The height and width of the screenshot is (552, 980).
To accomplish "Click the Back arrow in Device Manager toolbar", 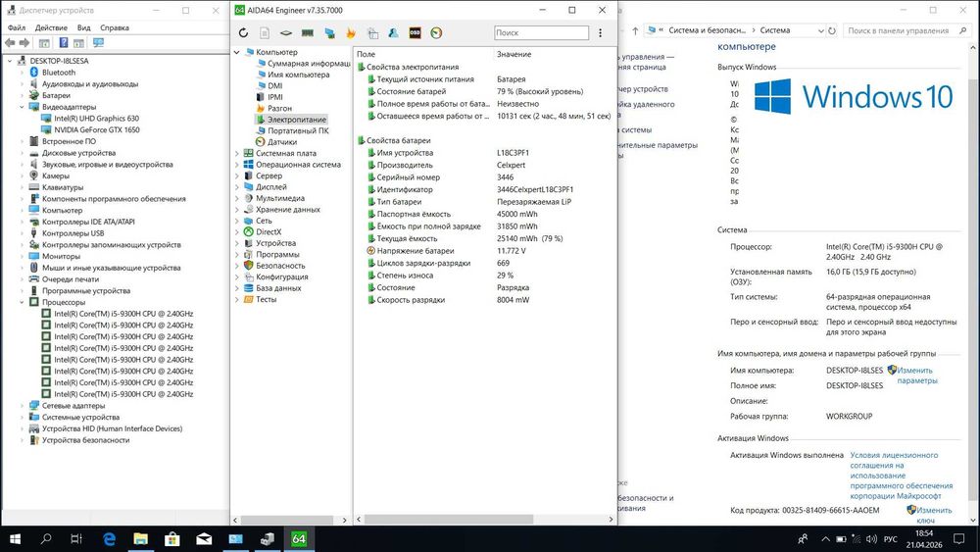I will 10,43.
